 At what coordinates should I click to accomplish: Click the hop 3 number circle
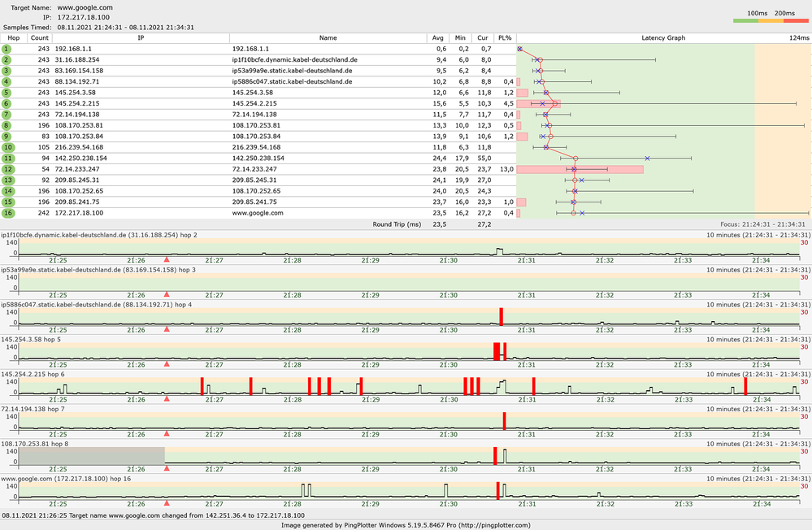coord(7,71)
